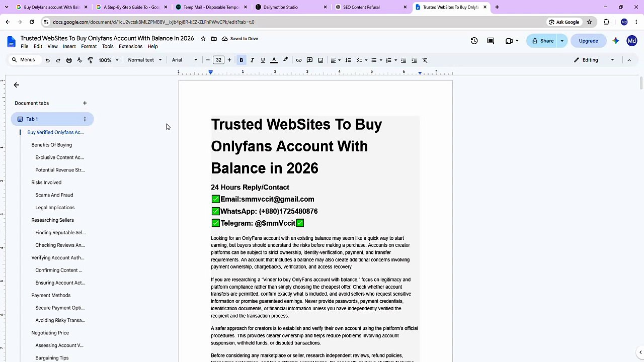Open the Edit menu

click(38, 47)
